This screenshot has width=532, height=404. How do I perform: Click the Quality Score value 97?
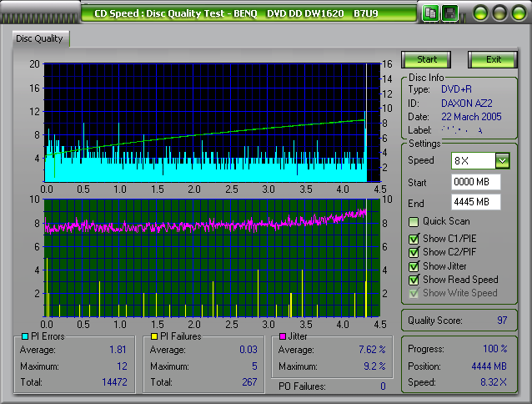tap(502, 321)
